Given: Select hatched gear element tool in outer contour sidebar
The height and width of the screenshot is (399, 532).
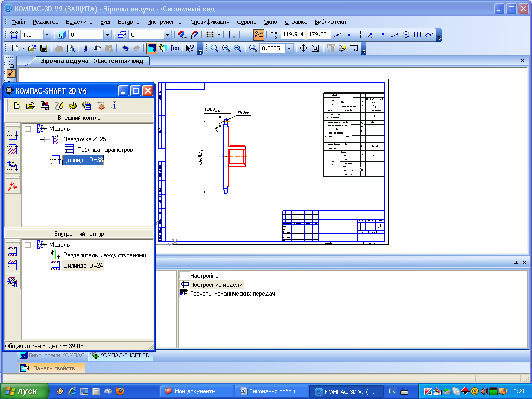Looking at the screenshot, I should [x=12, y=149].
